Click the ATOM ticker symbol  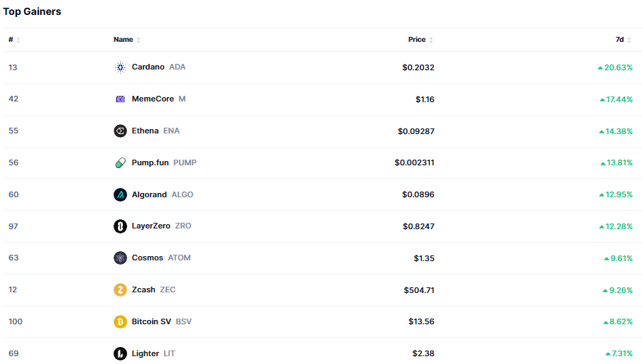[180, 258]
